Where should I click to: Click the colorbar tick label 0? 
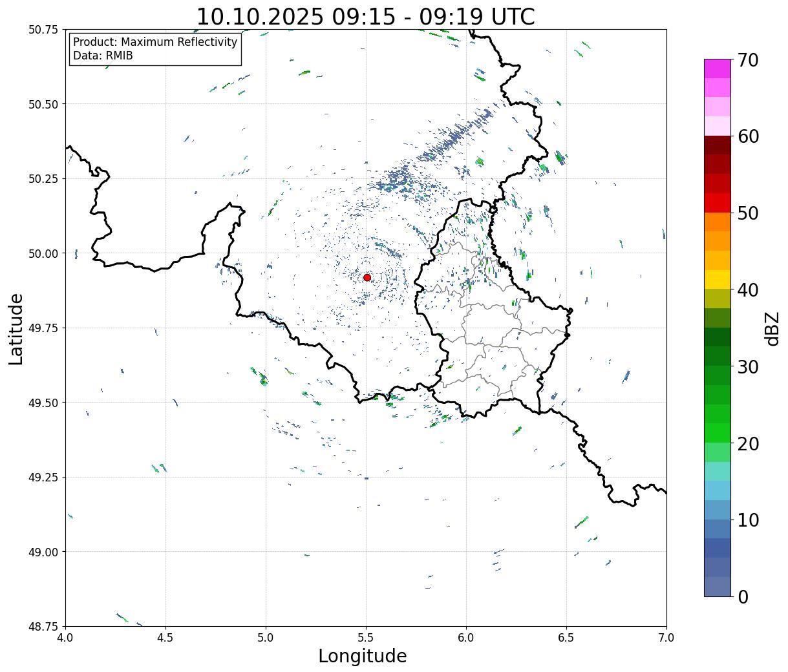click(x=743, y=596)
